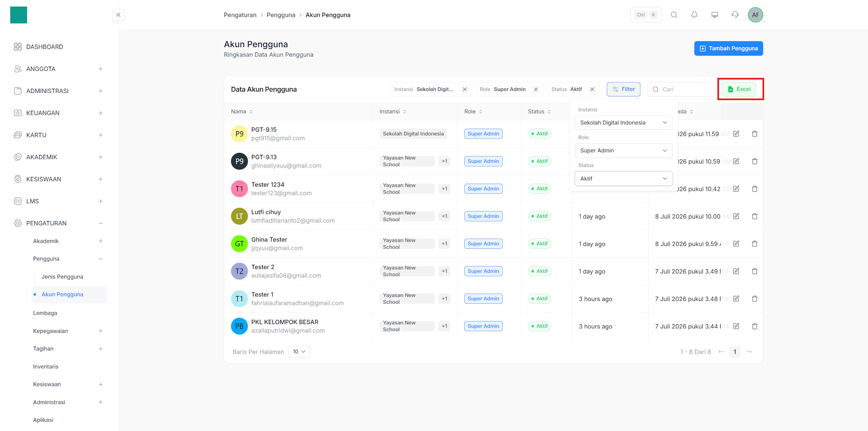The width and height of the screenshot is (868, 431).
Task: Open the AF user avatar menu
Action: pyautogui.click(x=755, y=15)
